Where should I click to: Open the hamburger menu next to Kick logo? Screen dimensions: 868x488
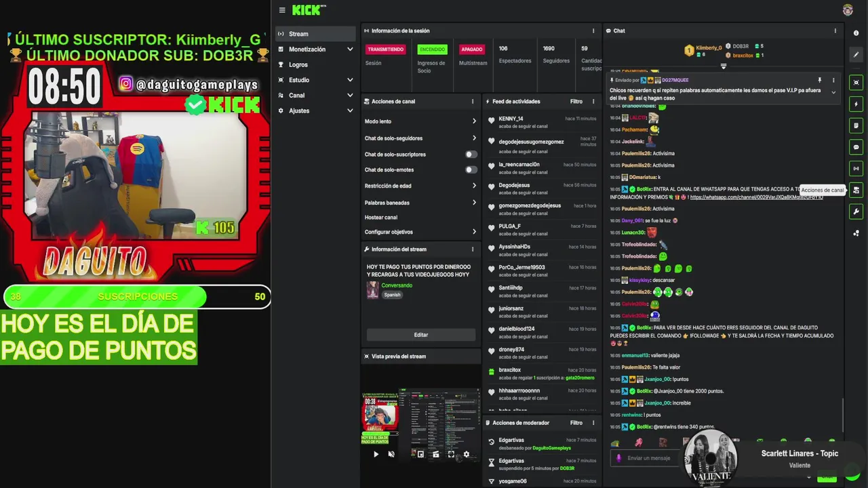coord(282,10)
